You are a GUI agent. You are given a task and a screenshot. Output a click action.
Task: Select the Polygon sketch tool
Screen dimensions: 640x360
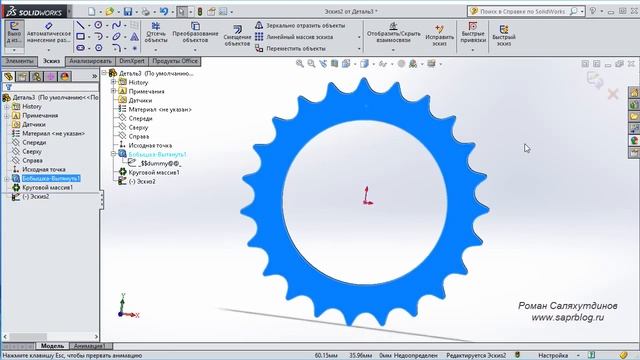[98, 48]
